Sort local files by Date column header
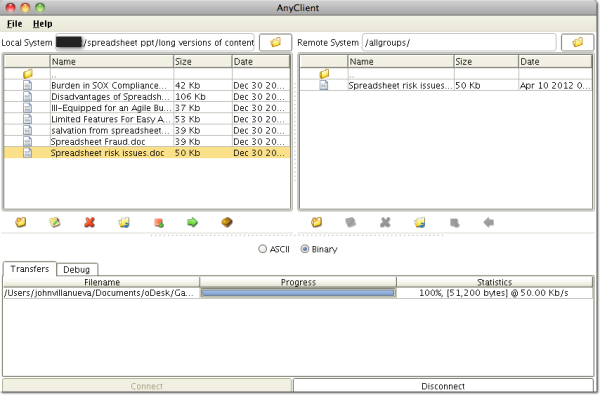 pyautogui.click(x=261, y=62)
